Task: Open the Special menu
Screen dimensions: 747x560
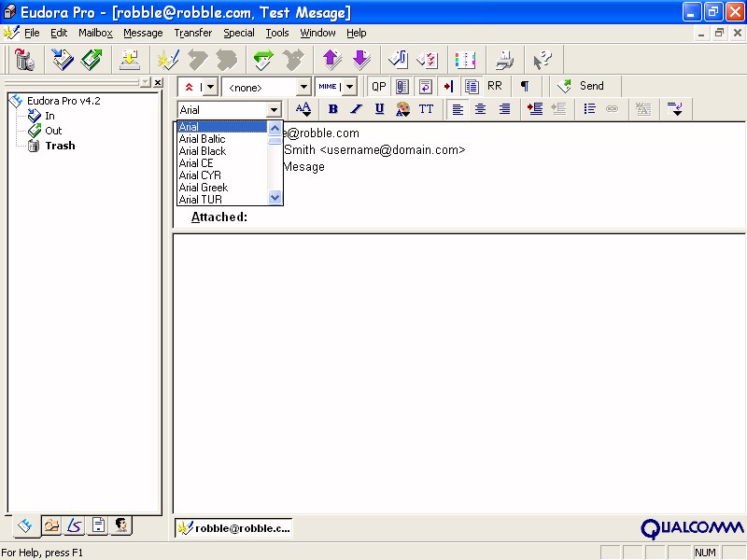Action: [x=239, y=33]
